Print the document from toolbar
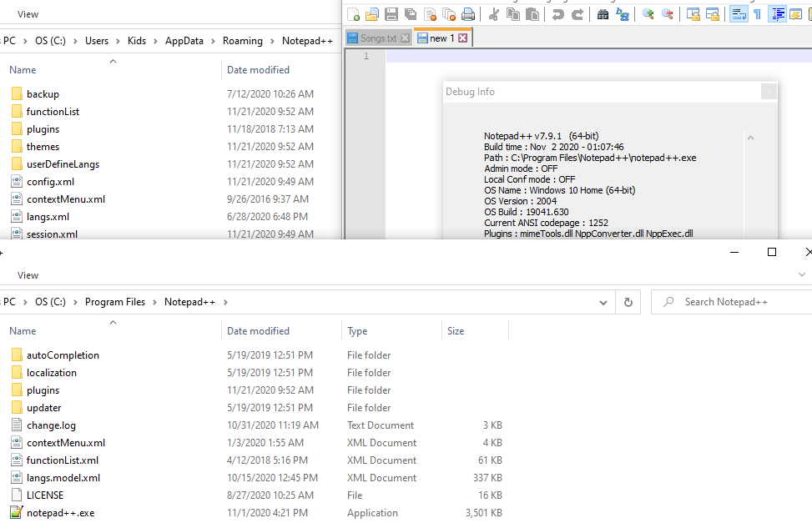Viewport: 812px width, 523px height. pos(468,14)
